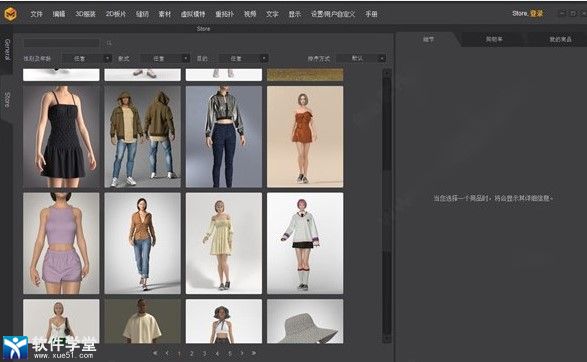Open the 文字 menu
This screenshot has height=362, width=587.
pyautogui.click(x=272, y=14)
